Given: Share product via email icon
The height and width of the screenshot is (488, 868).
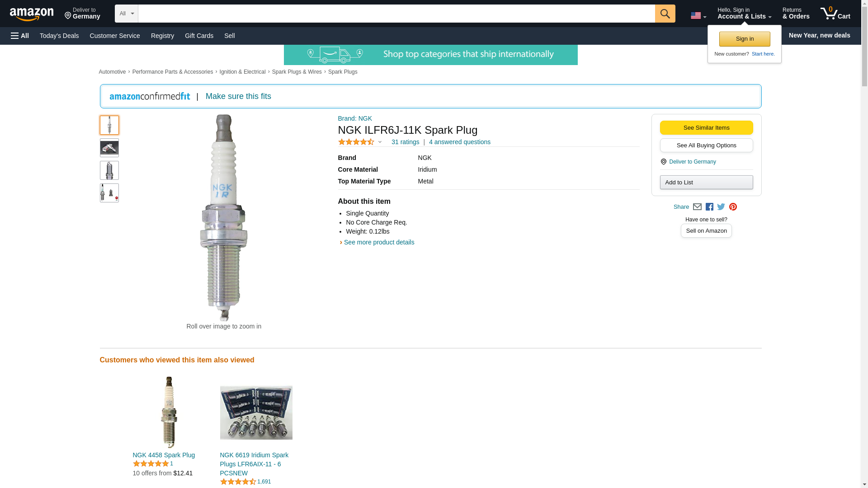Looking at the screenshot, I should pyautogui.click(x=697, y=207).
